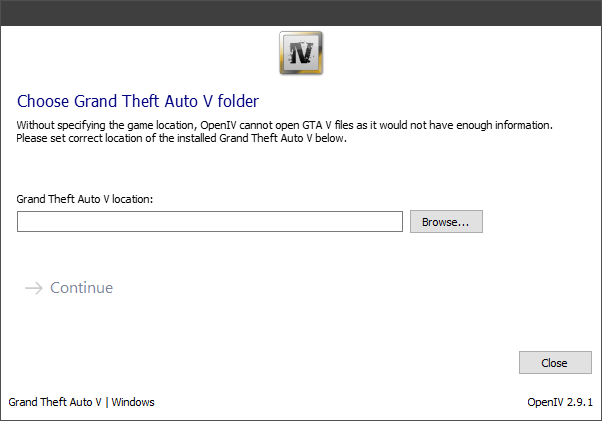
Task: Click the 'Grand Theft Auto V | Windows' status text
Action: 81,402
